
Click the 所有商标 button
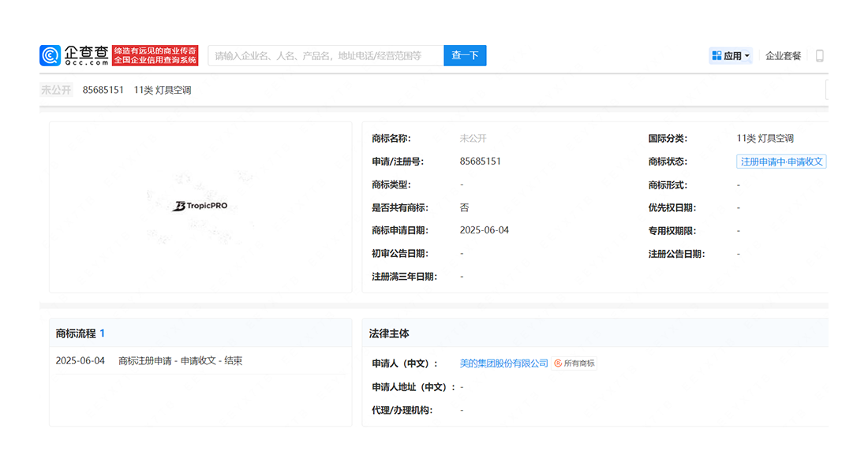574,363
